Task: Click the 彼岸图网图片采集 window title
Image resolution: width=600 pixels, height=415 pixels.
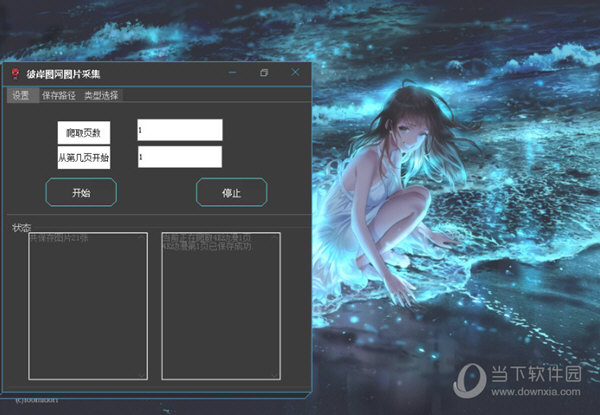Action: click(63, 74)
